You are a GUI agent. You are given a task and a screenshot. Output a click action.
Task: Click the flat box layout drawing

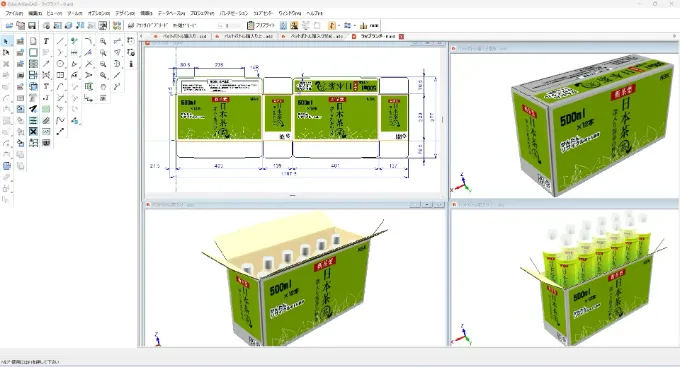(292, 117)
